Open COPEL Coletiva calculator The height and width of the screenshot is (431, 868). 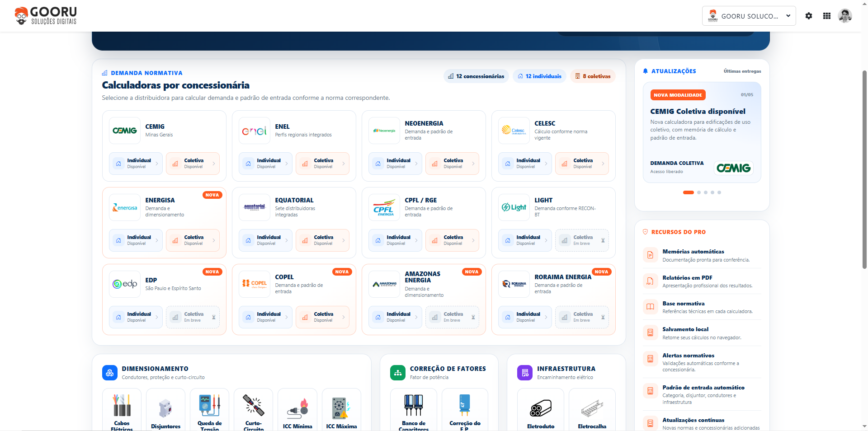coord(322,317)
